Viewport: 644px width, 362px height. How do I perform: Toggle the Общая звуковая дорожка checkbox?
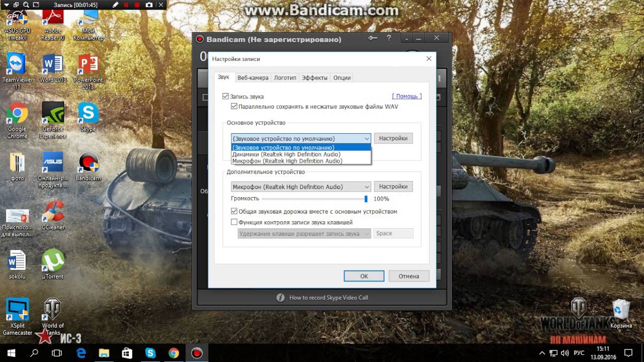234,211
